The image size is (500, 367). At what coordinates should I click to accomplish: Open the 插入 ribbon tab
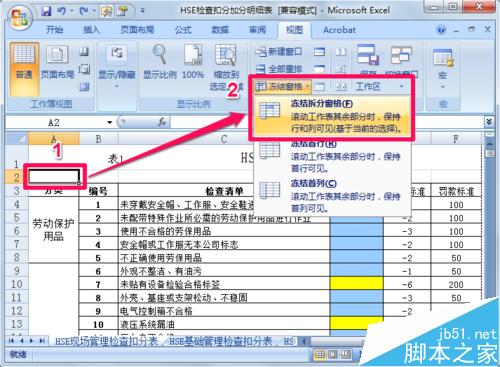(91, 30)
